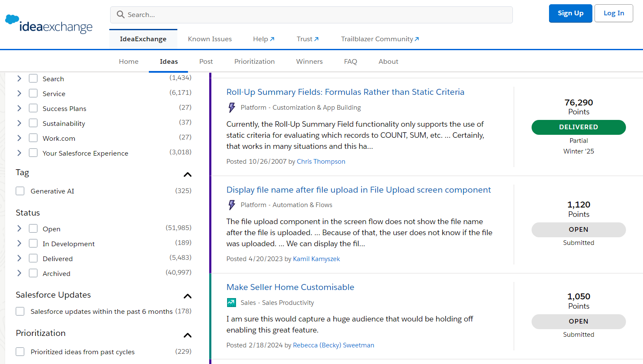Expand Your Salesforce Experience chevron
The width and height of the screenshot is (643, 364).
click(19, 153)
